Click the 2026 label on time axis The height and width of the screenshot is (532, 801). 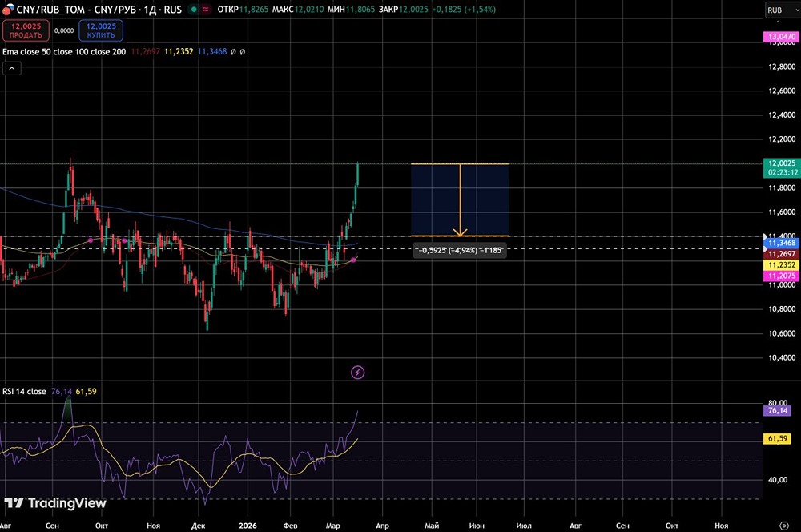(x=248, y=526)
